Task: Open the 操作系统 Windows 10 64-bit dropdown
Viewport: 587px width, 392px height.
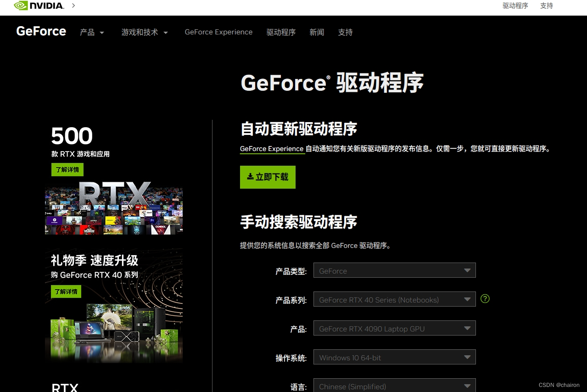Action: [395, 357]
